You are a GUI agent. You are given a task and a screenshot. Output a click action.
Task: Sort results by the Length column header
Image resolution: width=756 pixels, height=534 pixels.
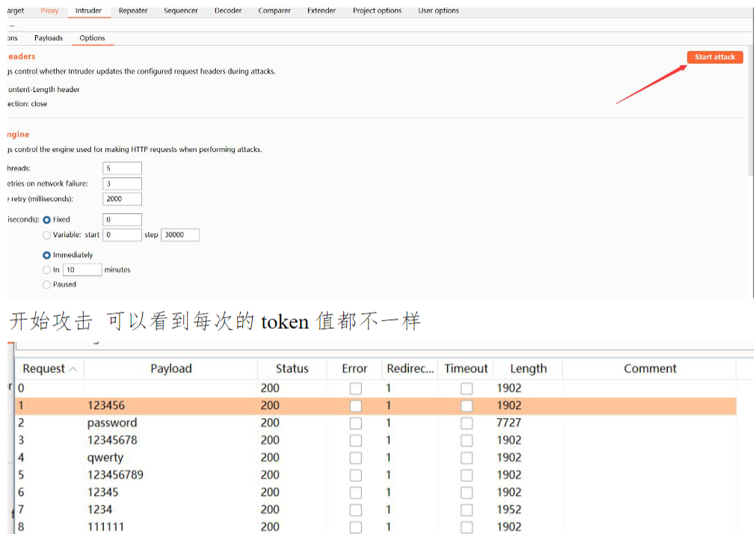pyautogui.click(x=528, y=369)
